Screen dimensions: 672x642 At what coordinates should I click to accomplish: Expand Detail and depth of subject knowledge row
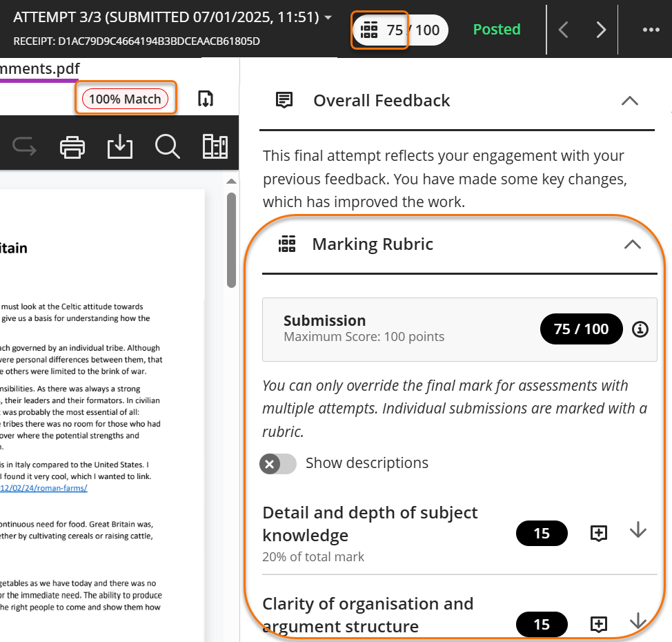[x=638, y=531]
